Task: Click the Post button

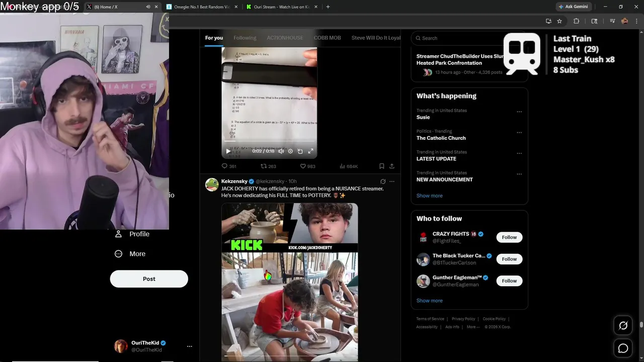Action: point(149,279)
